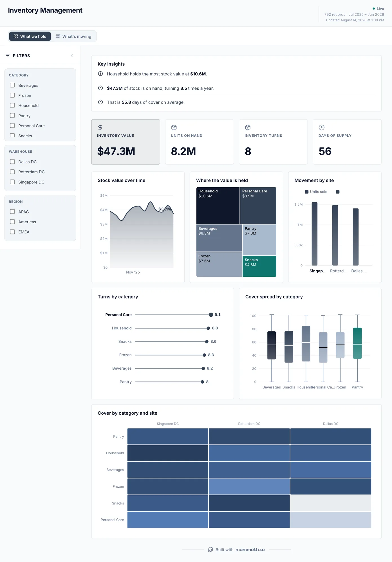Enable the Pantry category filter
392x562 pixels.
tap(12, 116)
